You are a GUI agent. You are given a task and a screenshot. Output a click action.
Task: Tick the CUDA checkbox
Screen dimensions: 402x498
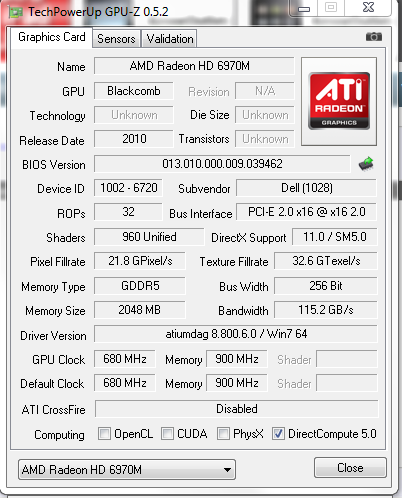(x=167, y=434)
